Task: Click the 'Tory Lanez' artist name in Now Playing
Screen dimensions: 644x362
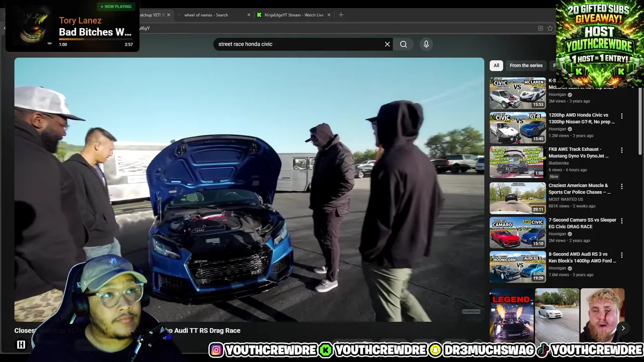Action: tap(80, 21)
